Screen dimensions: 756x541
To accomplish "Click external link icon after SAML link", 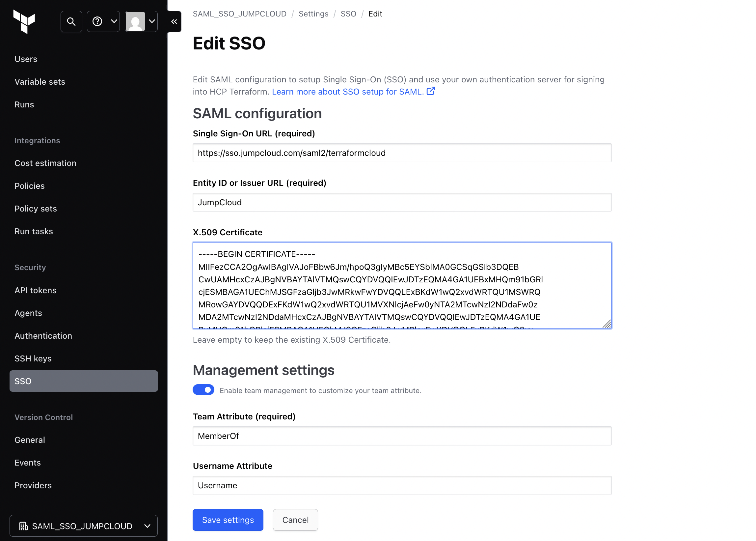I will [431, 91].
